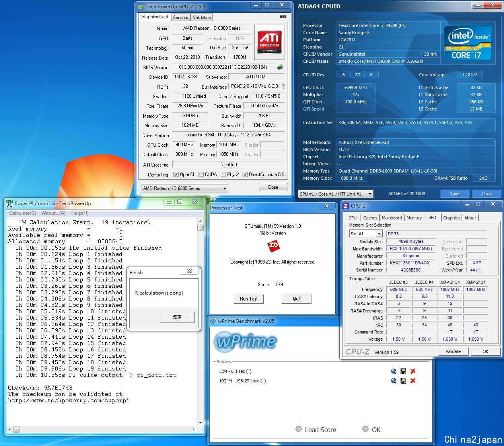The width and height of the screenshot is (504, 446).
Task: Click the Super PI title bar app icon
Action: pos(10,203)
